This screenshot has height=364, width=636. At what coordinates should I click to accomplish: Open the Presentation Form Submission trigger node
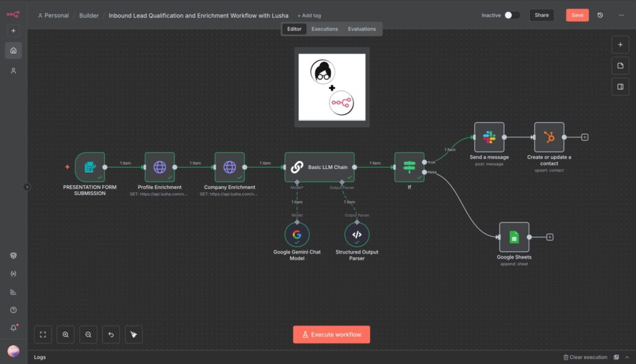pos(89,167)
